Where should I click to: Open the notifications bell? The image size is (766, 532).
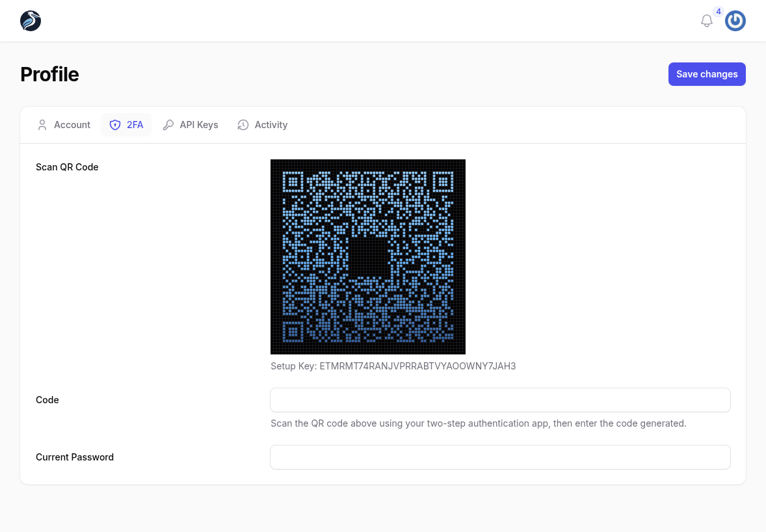tap(706, 21)
